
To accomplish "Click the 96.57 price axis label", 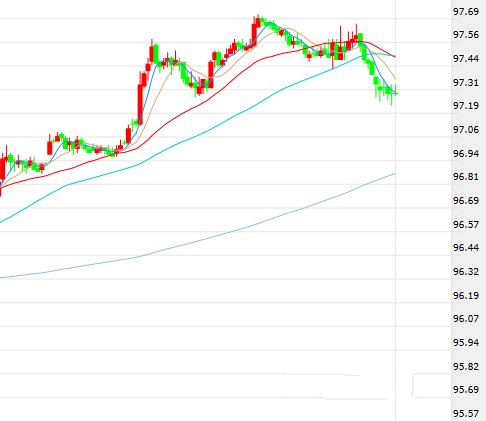I will point(466,224).
